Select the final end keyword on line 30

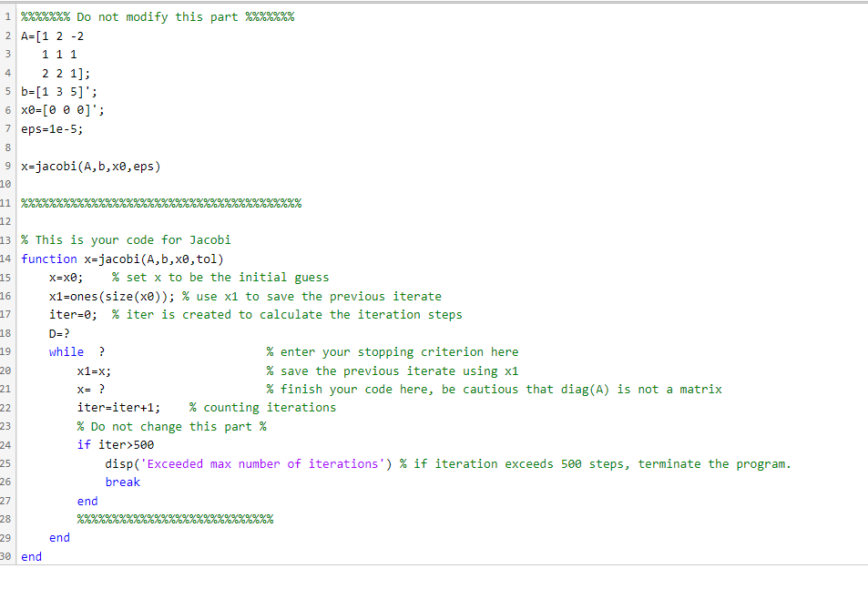tap(30, 556)
